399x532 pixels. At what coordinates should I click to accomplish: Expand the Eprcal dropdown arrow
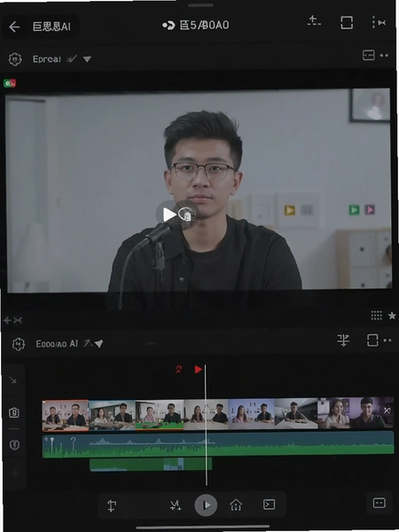click(87, 59)
